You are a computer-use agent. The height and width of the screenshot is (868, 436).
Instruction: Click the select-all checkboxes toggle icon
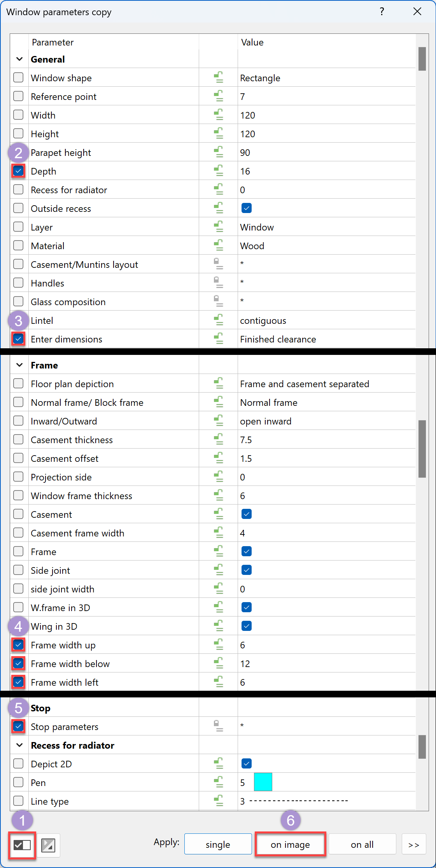pos(22,845)
